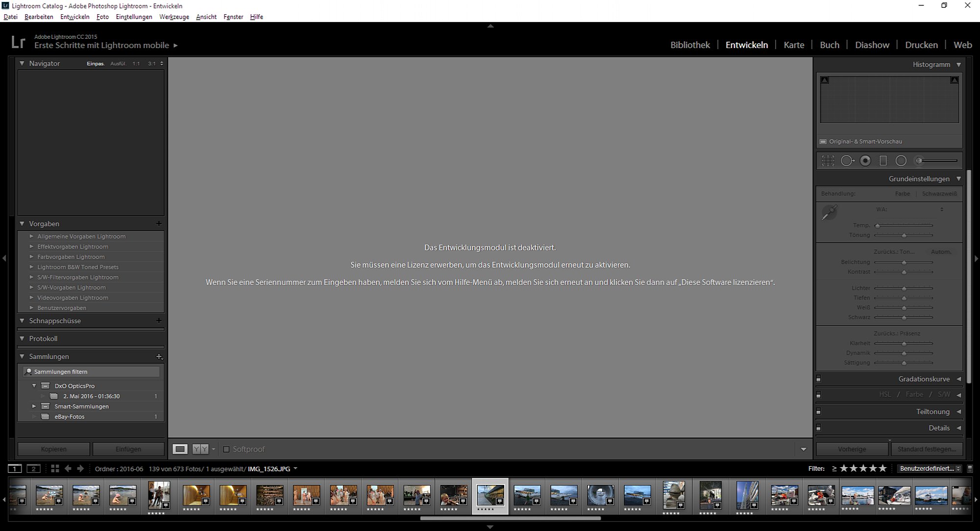Screen dimensions: 980x531
Task: Select the Adjustment Brush tool
Action: (936, 161)
